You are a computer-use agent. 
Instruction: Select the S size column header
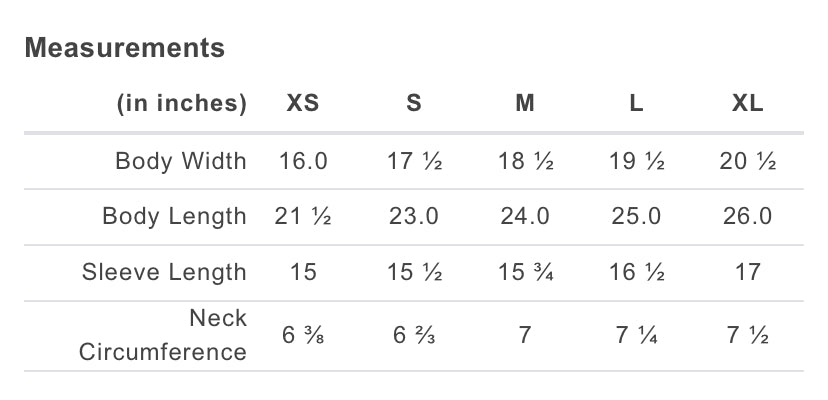click(414, 103)
